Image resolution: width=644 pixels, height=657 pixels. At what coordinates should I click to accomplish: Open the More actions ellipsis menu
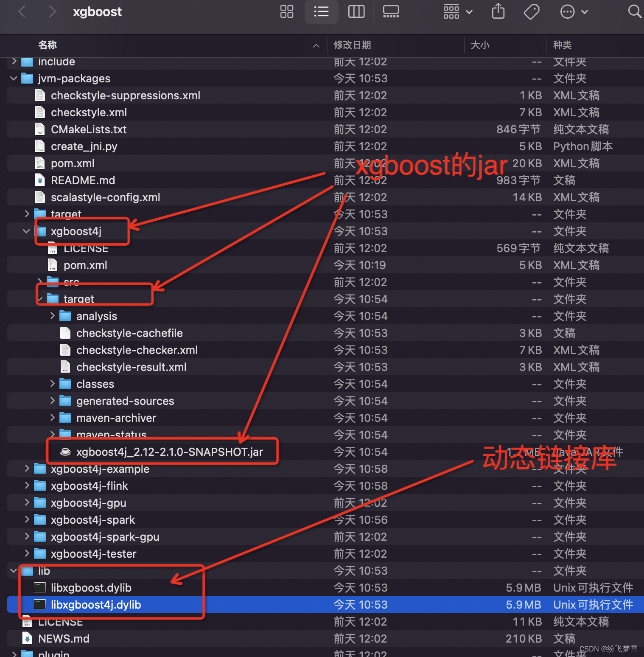click(574, 11)
